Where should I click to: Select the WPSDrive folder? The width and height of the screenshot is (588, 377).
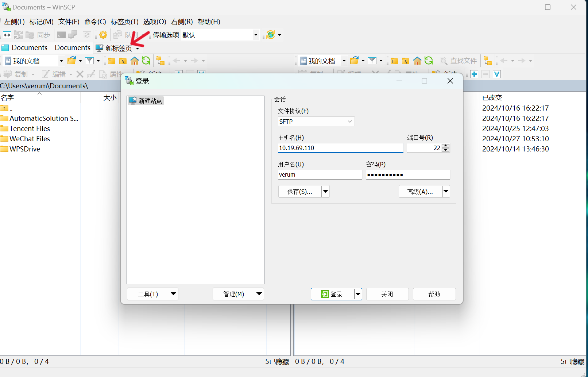(x=20, y=149)
